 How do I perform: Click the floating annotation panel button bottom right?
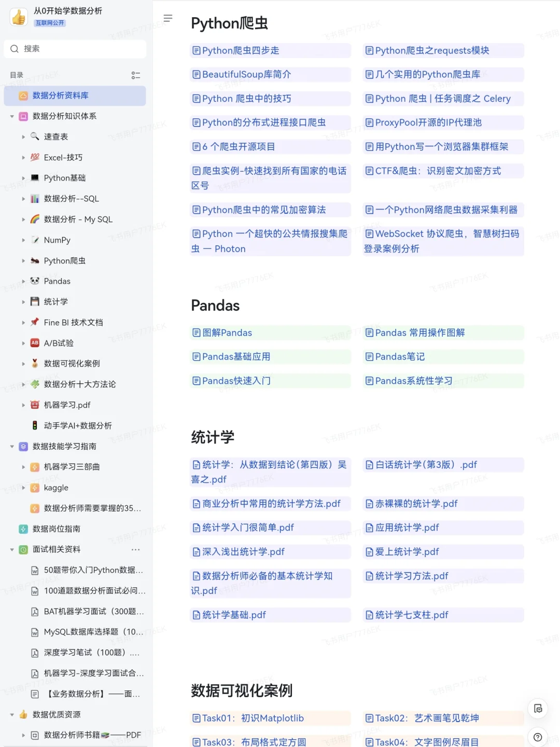coord(538,709)
